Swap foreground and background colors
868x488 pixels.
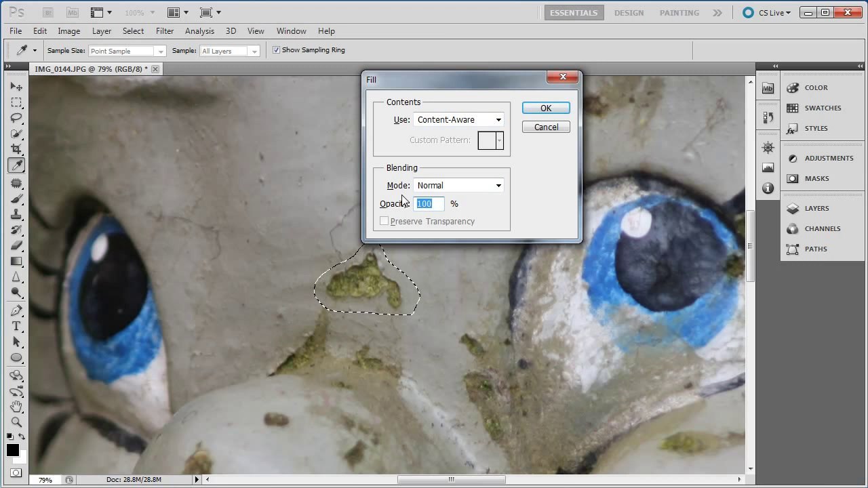(x=22, y=437)
